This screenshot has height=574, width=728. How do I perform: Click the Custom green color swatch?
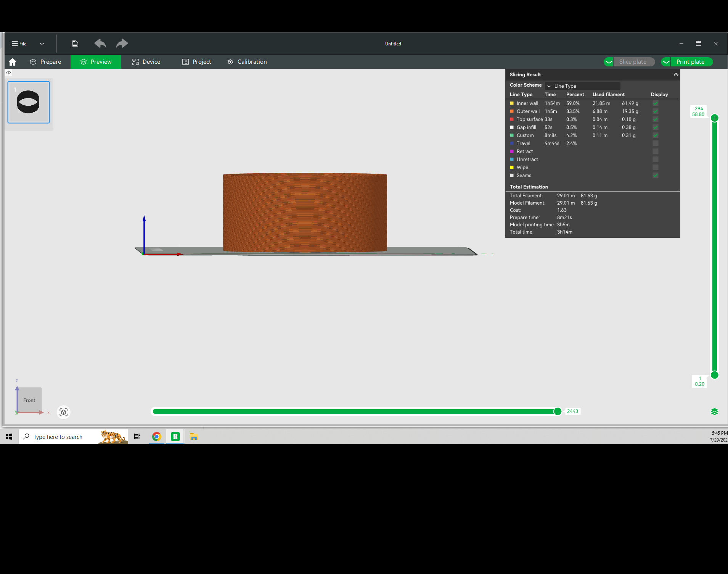[512, 135]
